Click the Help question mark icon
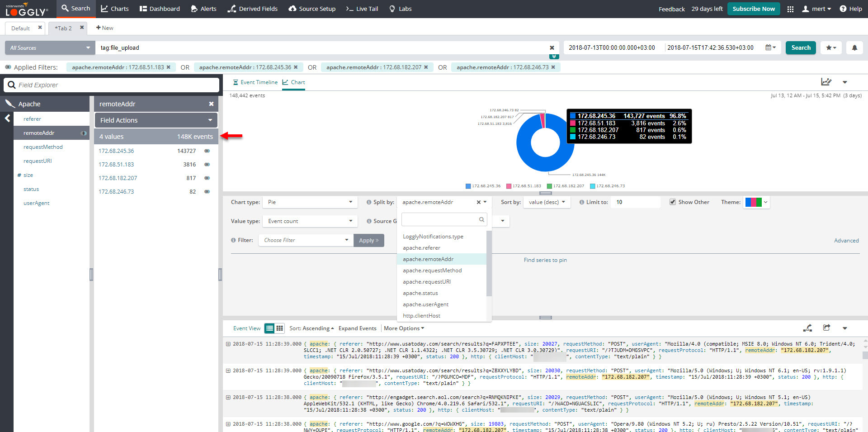The height and width of the screenshot is (432, 868). coord(843,9)
